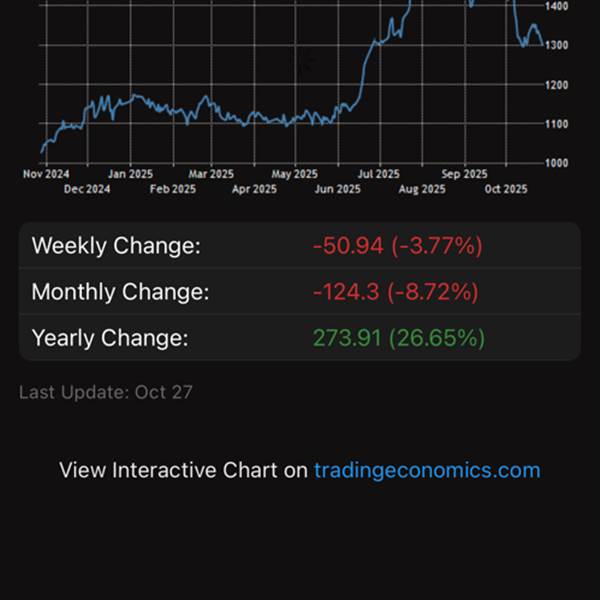This screenshot has height=600, width=600.
Task: Click the "View Interactive Chart on" text
Action: [183, 470]
